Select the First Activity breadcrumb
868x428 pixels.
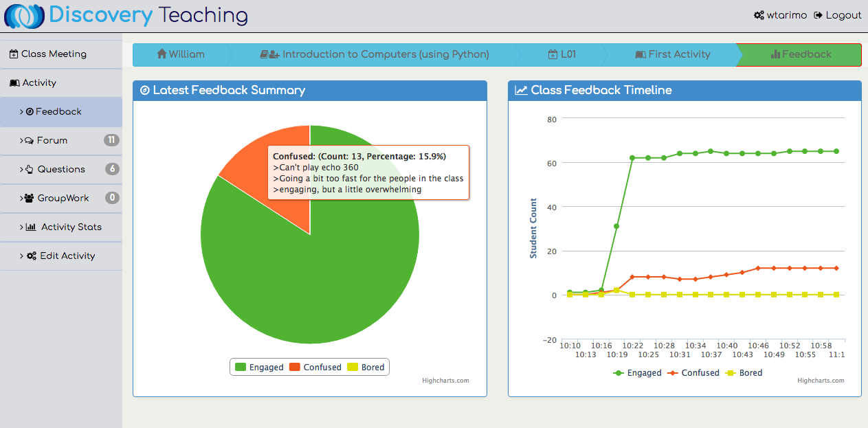tap(672, 54)
